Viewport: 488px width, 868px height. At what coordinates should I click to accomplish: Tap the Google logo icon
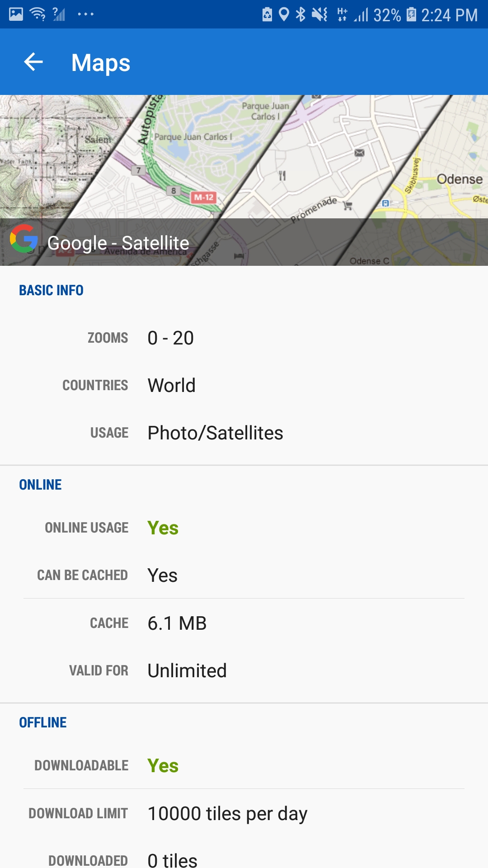(23, 239)
